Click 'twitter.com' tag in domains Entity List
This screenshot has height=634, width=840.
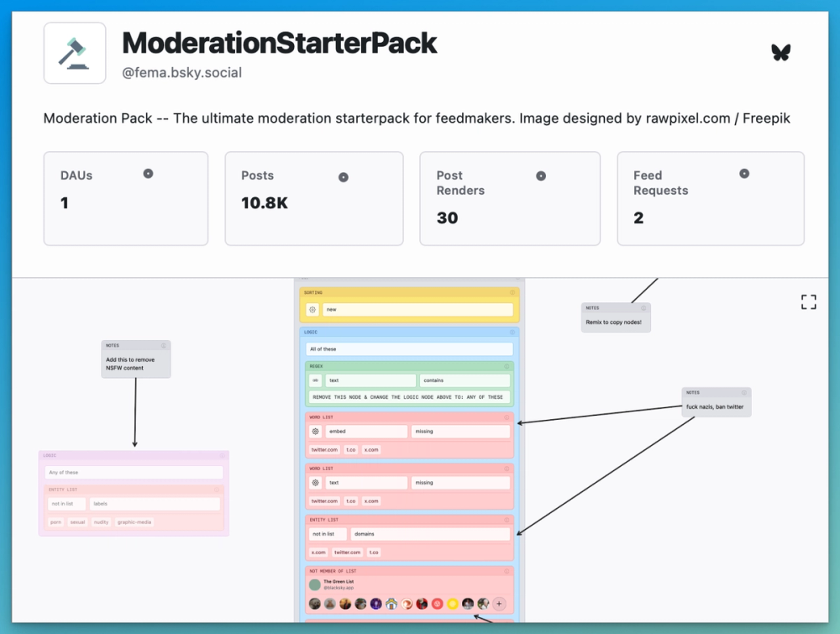pos(347,552)
